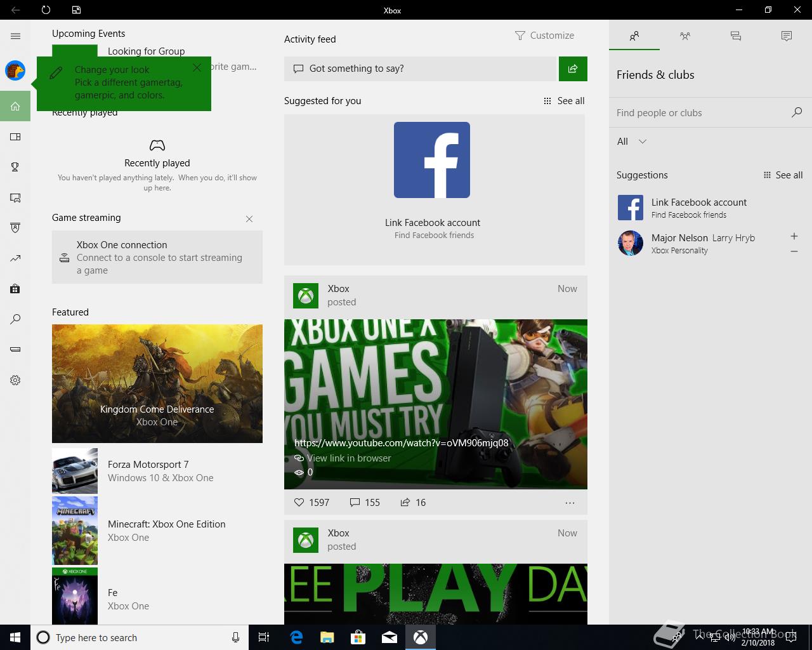Open Connection console icon in sidebar

coord(15,350)
